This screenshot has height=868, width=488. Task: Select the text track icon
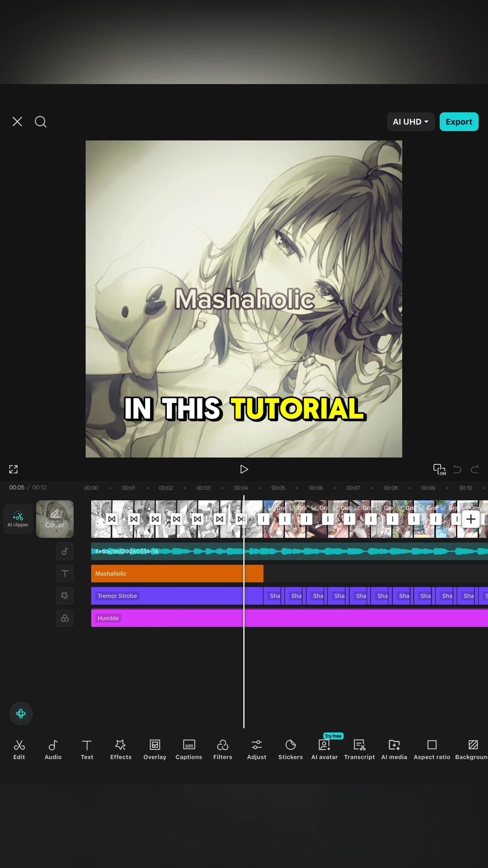(x=65, y=574)
